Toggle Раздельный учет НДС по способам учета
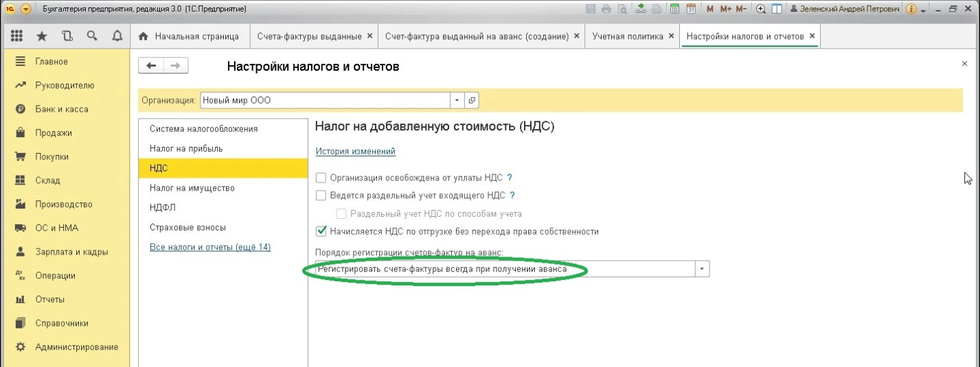Screen dimensions: 980x367 [341, 213]
